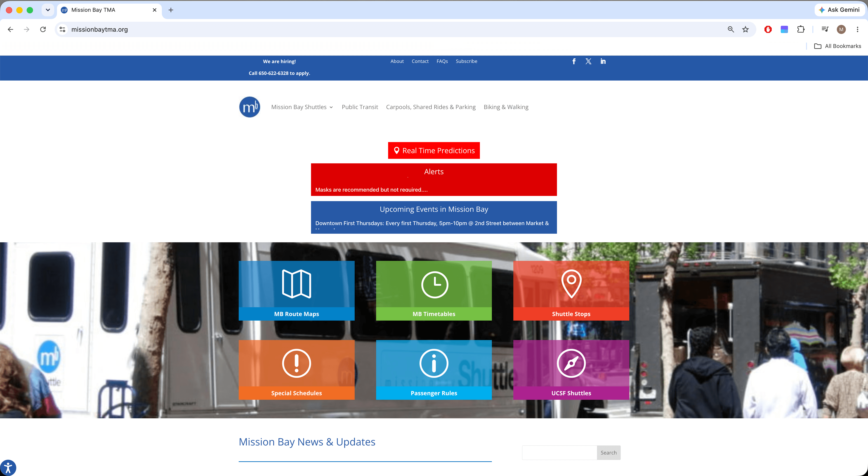Click the Ask Gemini button
The height and width of the screenshot is (476, 868).
point(839,10)
